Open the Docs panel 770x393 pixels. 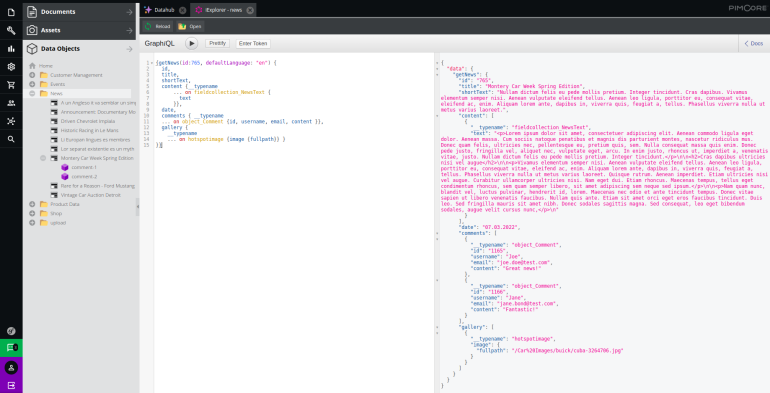tap(754, 43)
